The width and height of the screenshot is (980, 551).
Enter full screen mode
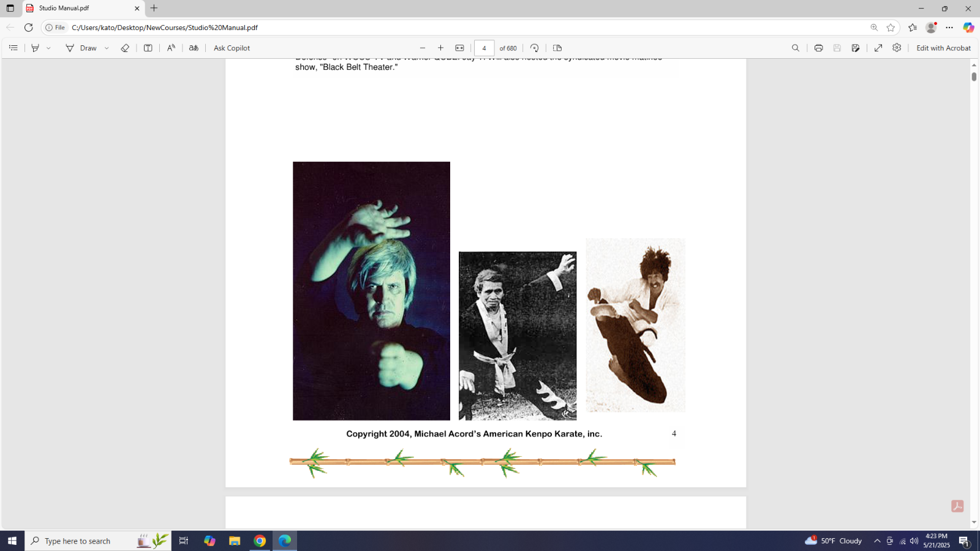click(878, 48)
